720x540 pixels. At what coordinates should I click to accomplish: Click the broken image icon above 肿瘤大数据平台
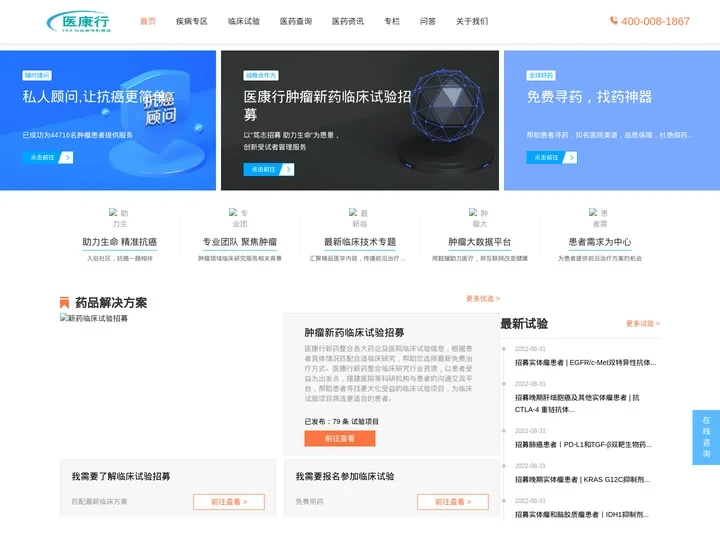click(473, 212)
